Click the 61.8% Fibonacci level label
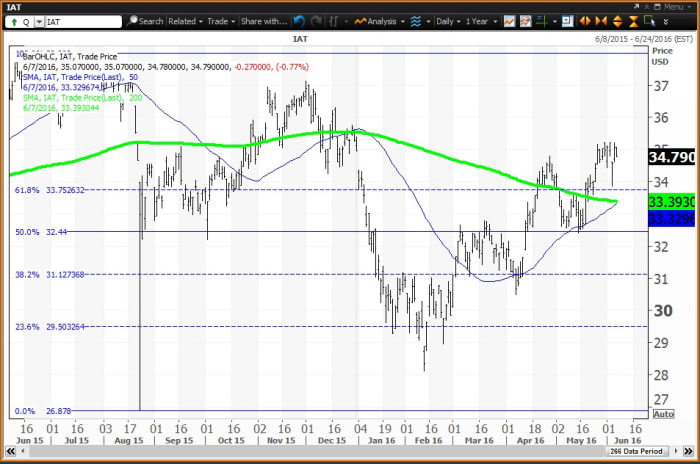Screen dimensions: 700x464 (26, 189)
